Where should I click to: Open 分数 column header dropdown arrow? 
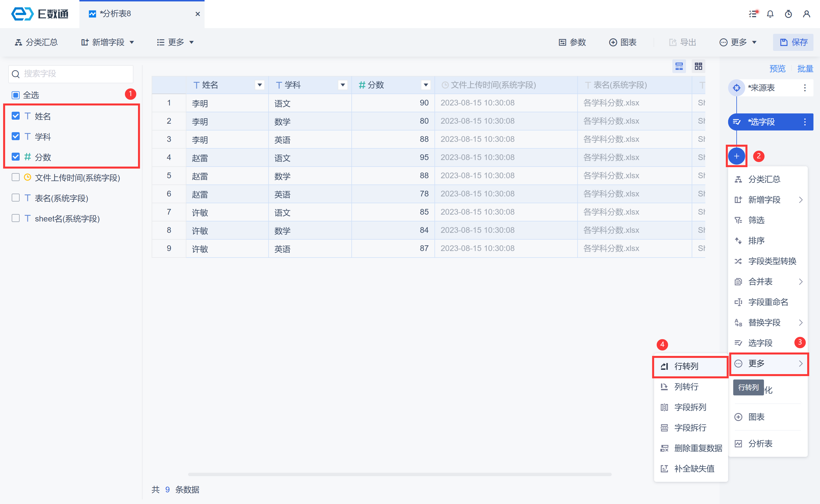[x=426, y=85]
